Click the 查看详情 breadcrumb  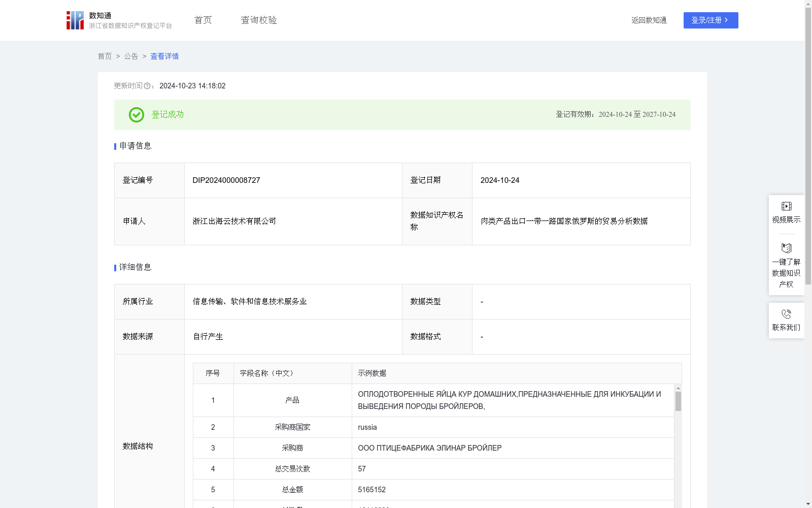coord(164,56)
